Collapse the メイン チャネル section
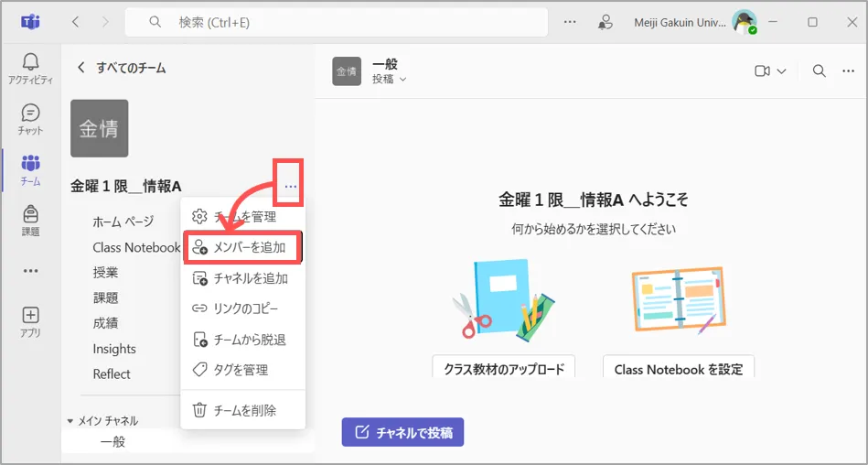The image size is (868, 465). tap(71, 421)
